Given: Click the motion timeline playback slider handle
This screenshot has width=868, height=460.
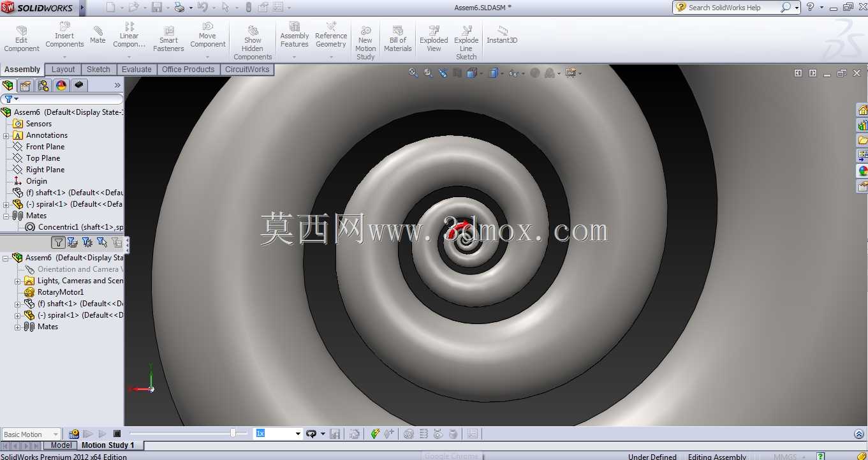Looking at the screenshot, I should [x=233, y=433].
